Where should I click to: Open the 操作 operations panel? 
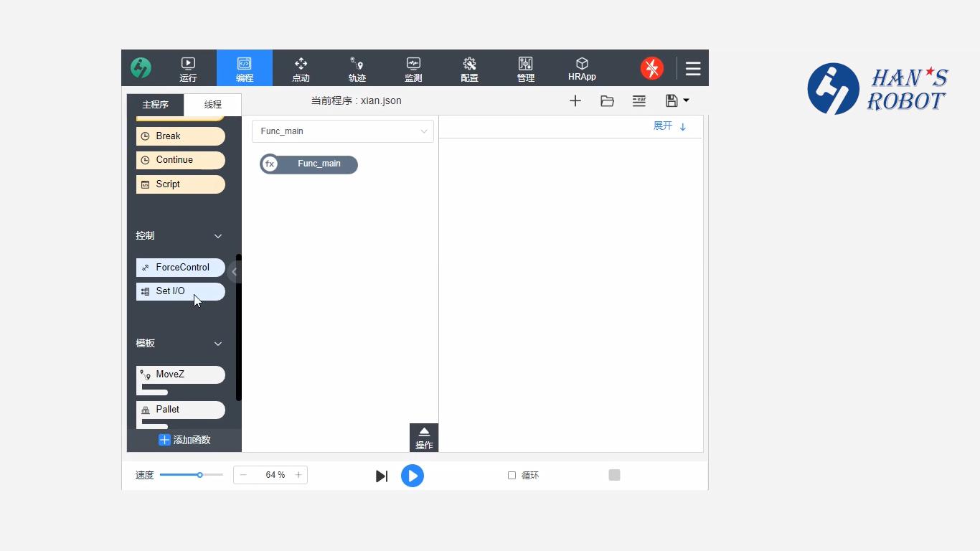pyautogui.click(x=424, y=438)
